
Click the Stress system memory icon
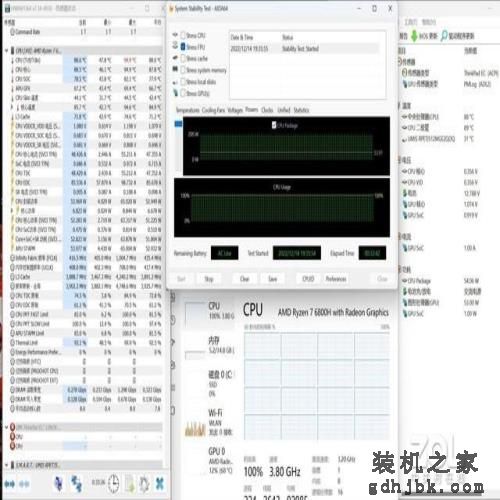[175, 69]
